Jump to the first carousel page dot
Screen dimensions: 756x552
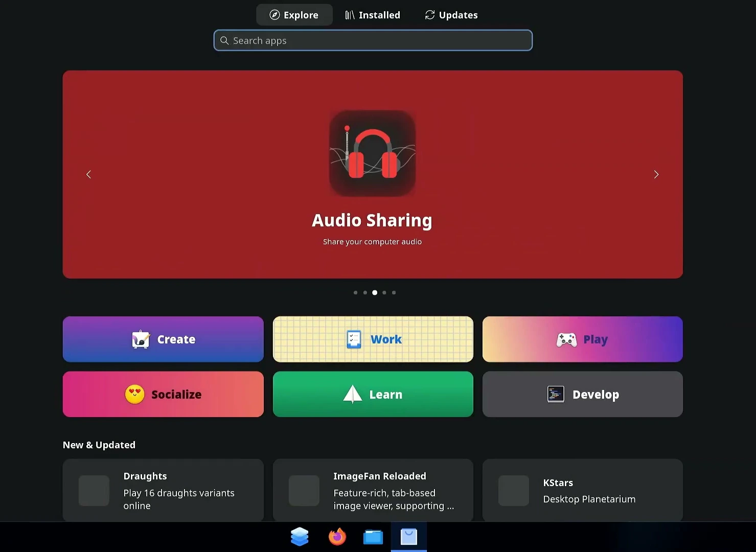coord(356,293)
